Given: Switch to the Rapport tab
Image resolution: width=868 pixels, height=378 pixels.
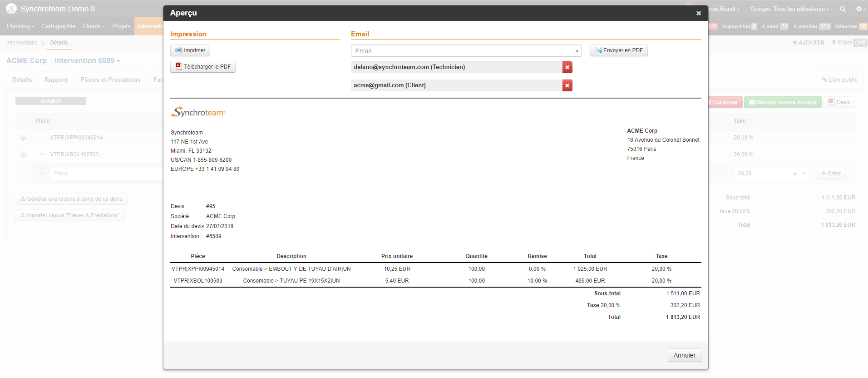Looking at the screenshot, I should 56,80.
